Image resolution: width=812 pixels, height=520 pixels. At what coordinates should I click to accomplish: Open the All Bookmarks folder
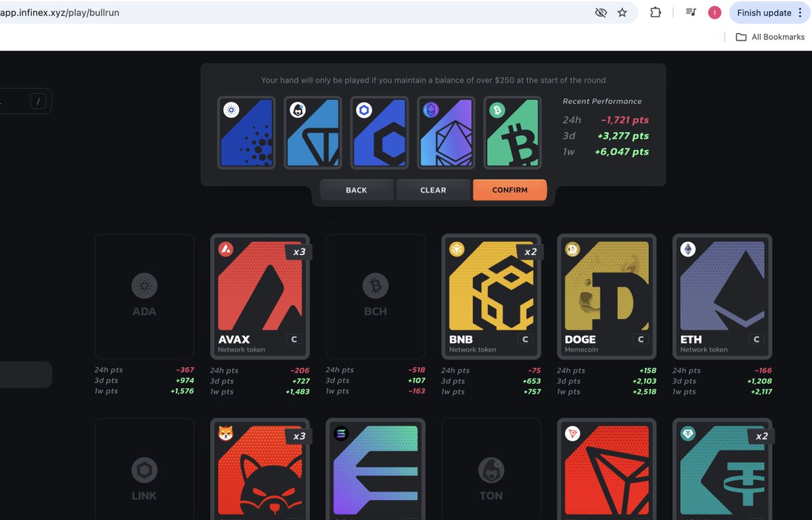(770, 37)
